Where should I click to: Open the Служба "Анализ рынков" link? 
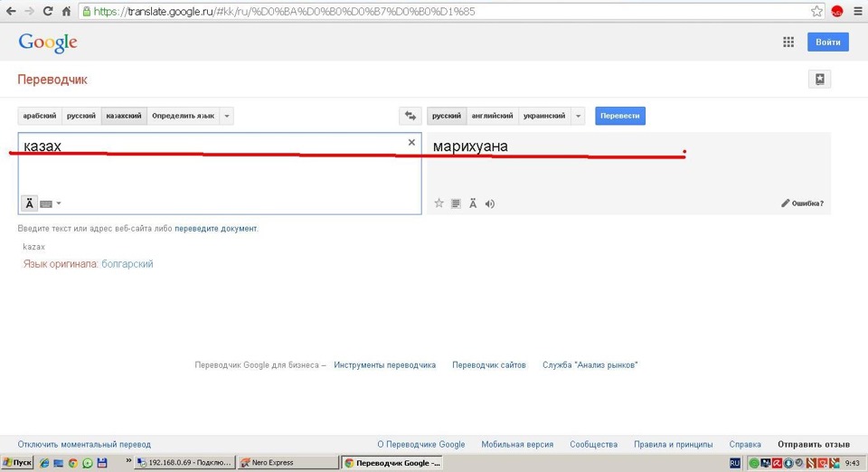pos(590,365)
